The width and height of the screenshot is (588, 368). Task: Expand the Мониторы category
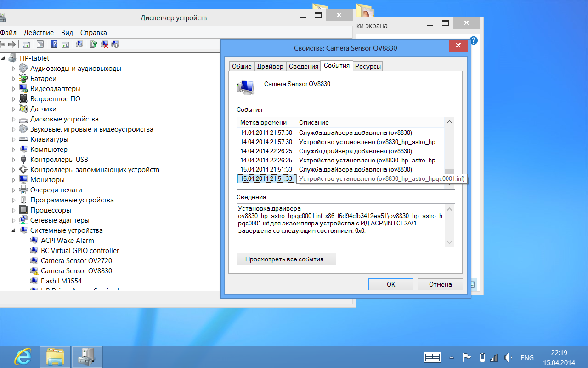pyautogui.click(x=14, y=180)
